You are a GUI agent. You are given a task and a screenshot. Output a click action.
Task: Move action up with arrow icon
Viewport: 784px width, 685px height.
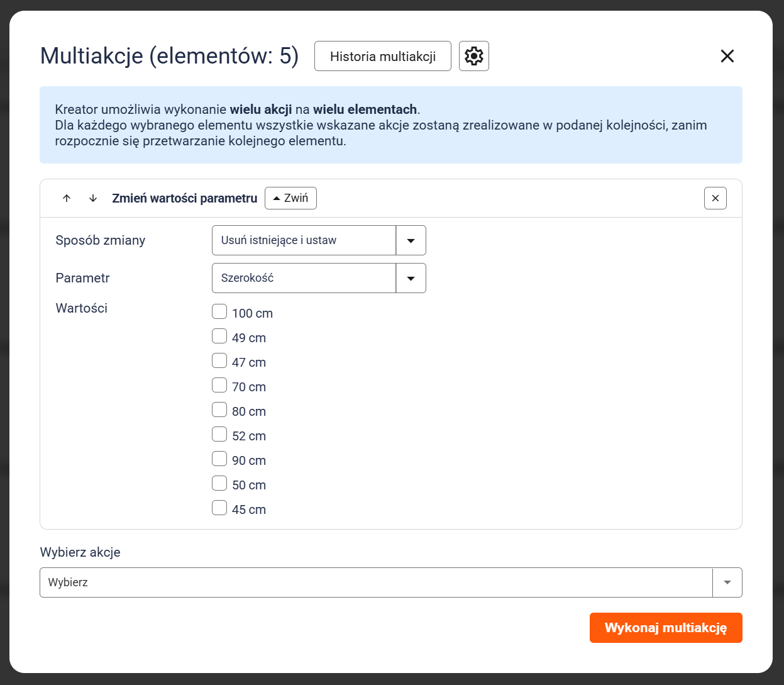pos(67,198)
